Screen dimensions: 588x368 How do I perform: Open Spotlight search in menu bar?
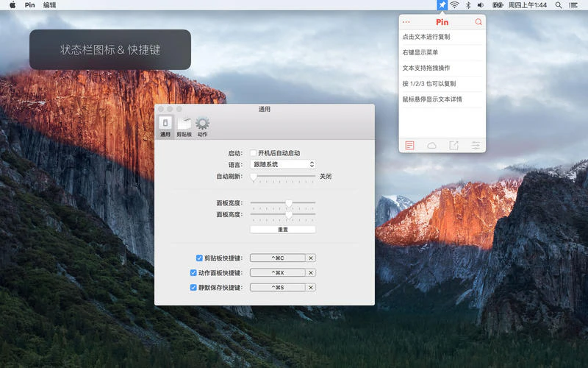pyautogui.click(x=559, y=5)
